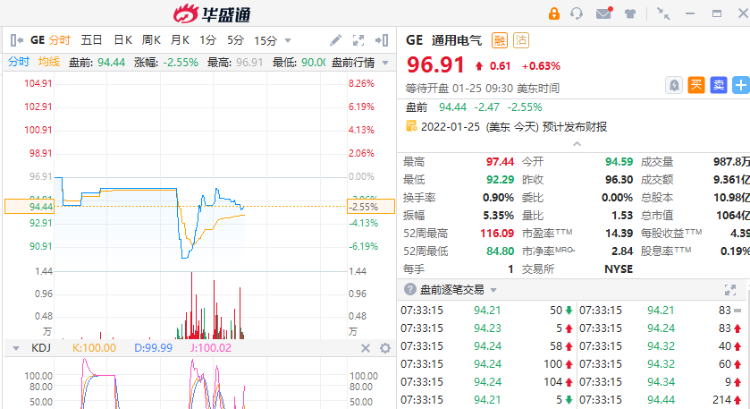750x409 pixels.
Task: Click the price alert bell icon
Action: (674, 86)
